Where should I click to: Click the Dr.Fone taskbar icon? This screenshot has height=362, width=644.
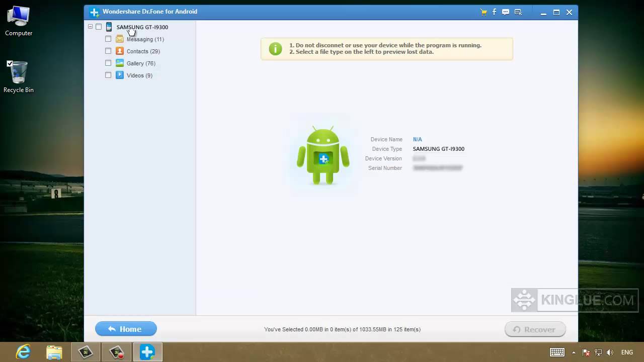tap(148, 352)
